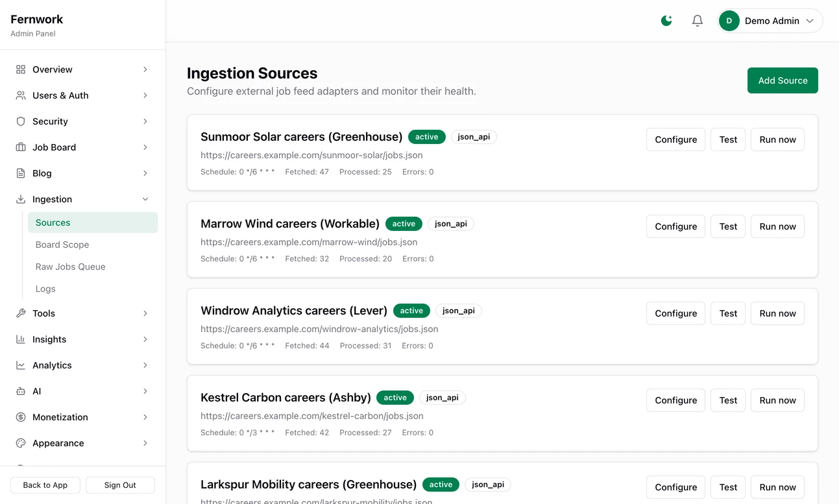Click the Kestrel Carbon careers (Ashby) heading

pos(286,398)
